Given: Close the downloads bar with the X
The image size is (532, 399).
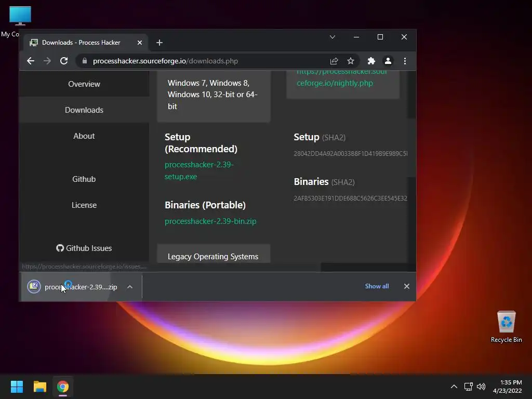Looking at the screenshot, I should [406, 286].
